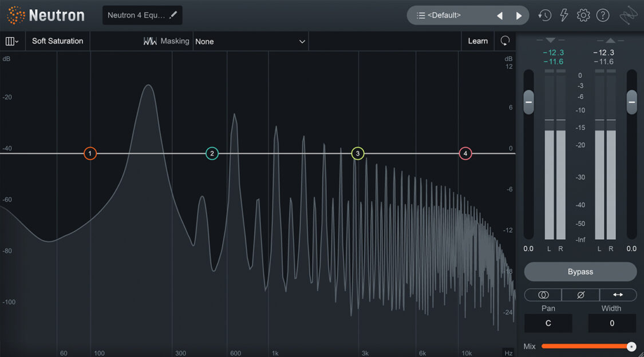The width and height of the screenshot is (644, 357).
Task: Click the Help question mark icon
Action: [x=602, y=15]
